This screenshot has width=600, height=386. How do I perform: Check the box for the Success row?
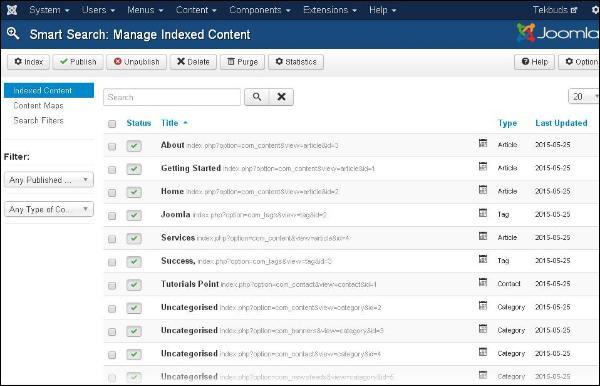pyautogui.click(x=112, y=262)
